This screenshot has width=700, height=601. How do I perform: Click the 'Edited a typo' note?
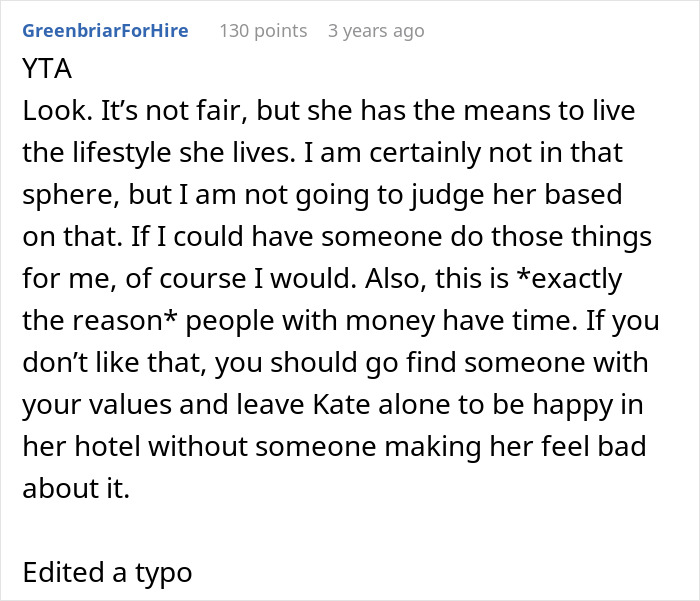click(x=107, y=573)
